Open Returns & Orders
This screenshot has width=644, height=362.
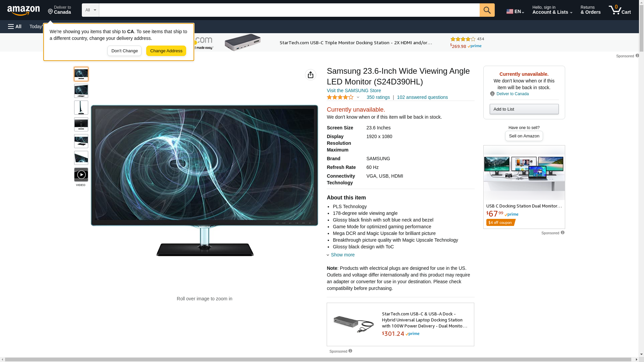(590, 10)
